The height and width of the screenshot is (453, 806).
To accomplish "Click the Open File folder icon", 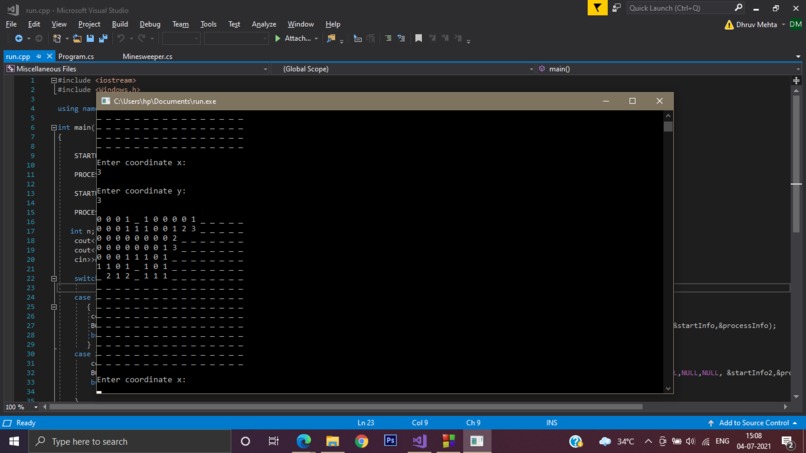I will 77,39.
